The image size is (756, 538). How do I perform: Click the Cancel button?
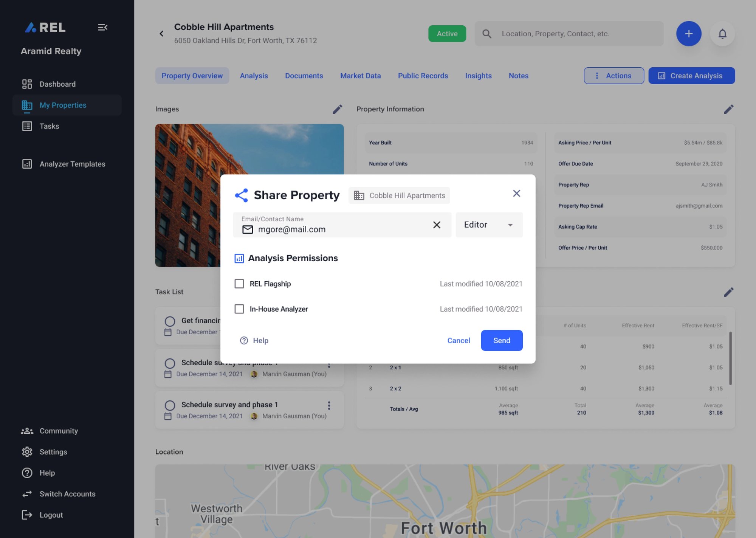point(459,340)
